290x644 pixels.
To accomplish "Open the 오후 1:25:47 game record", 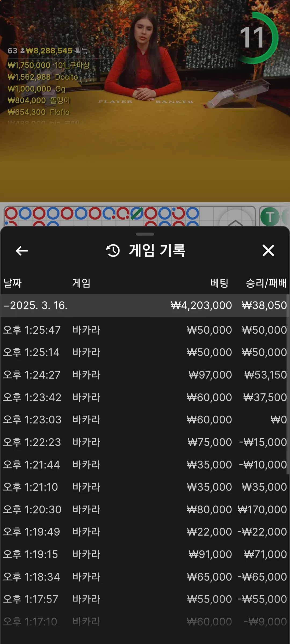I will click(145, 330).
